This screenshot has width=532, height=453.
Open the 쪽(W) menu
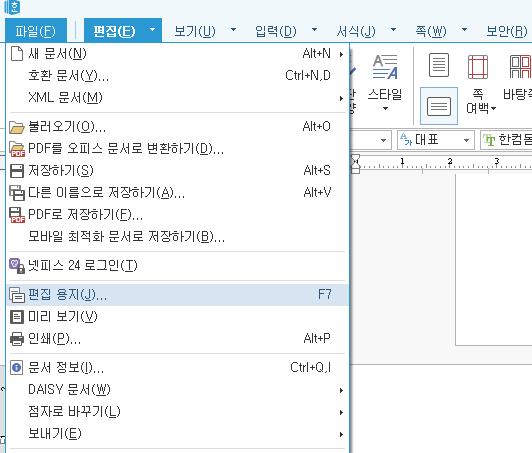(x=431, y=31)
